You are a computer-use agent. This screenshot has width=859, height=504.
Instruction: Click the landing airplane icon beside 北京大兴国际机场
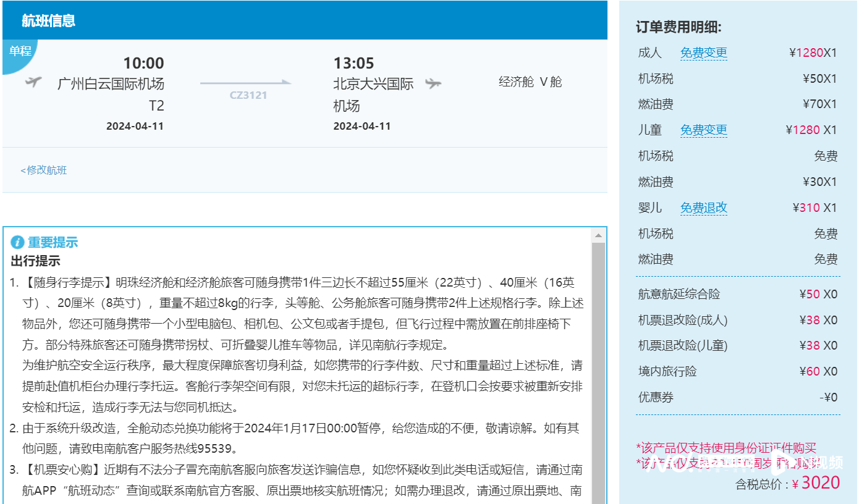(433, 83)
